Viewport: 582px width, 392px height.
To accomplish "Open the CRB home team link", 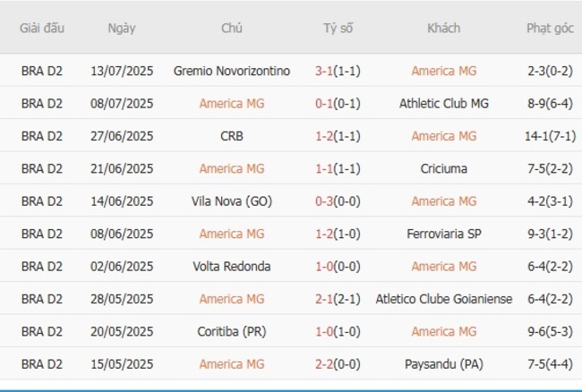I will pyautogui.click(x=232, y=136).
